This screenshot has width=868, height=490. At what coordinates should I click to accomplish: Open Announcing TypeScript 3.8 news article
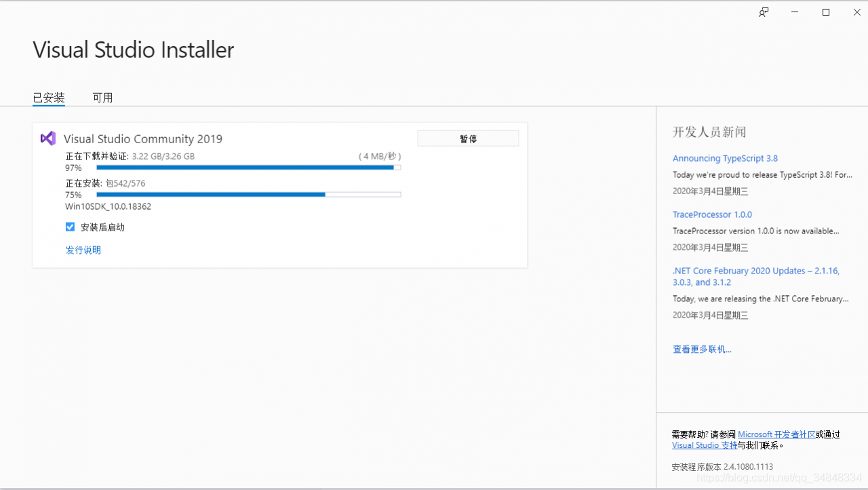725,158
